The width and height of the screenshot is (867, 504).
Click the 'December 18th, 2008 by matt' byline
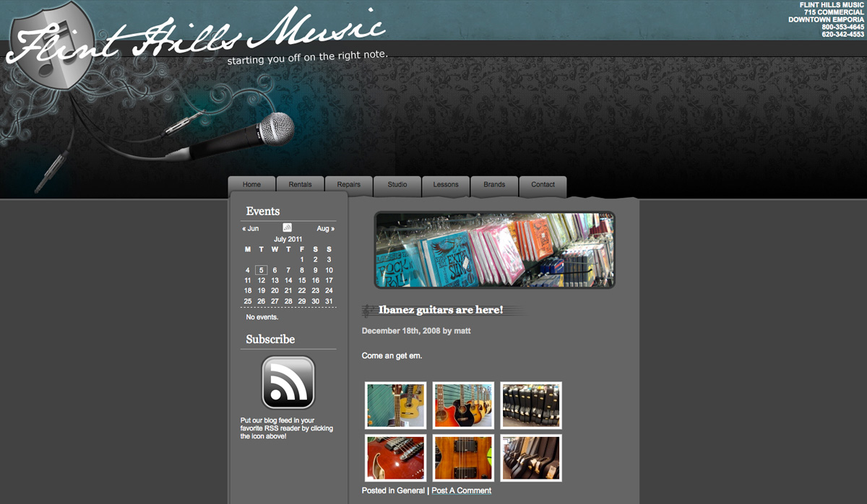[x=416, y=331]
